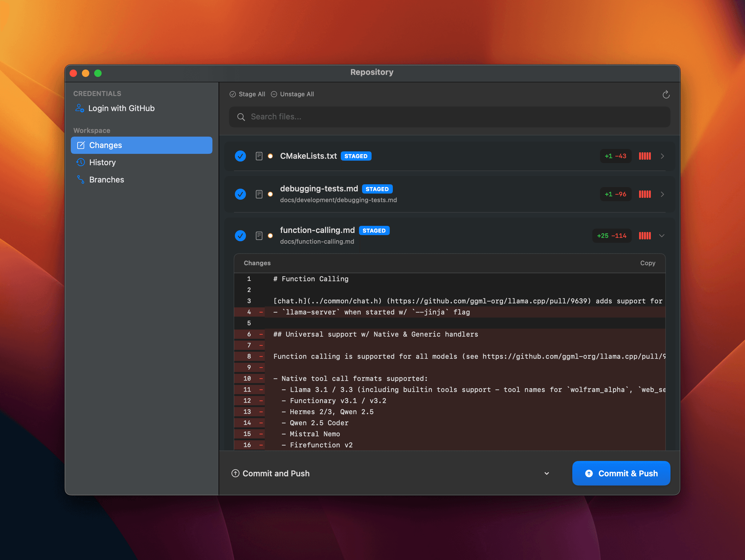Screen dimensions: 745x560
Task: Expand the CMakeLists.txt diff chevron
Action: click(x=662, y=156)
